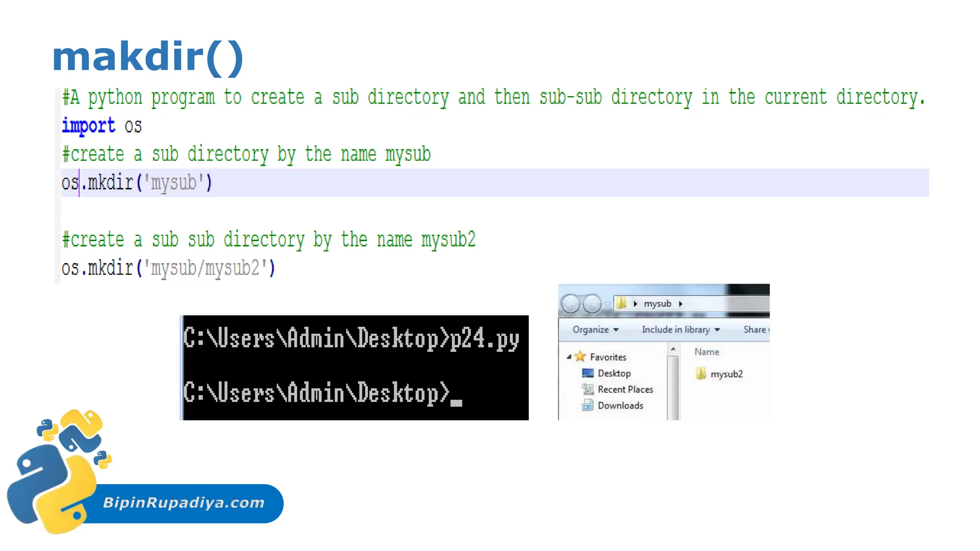Click the Explorer forward navigation button
This screenshot has height=551, width=980.
592,304
